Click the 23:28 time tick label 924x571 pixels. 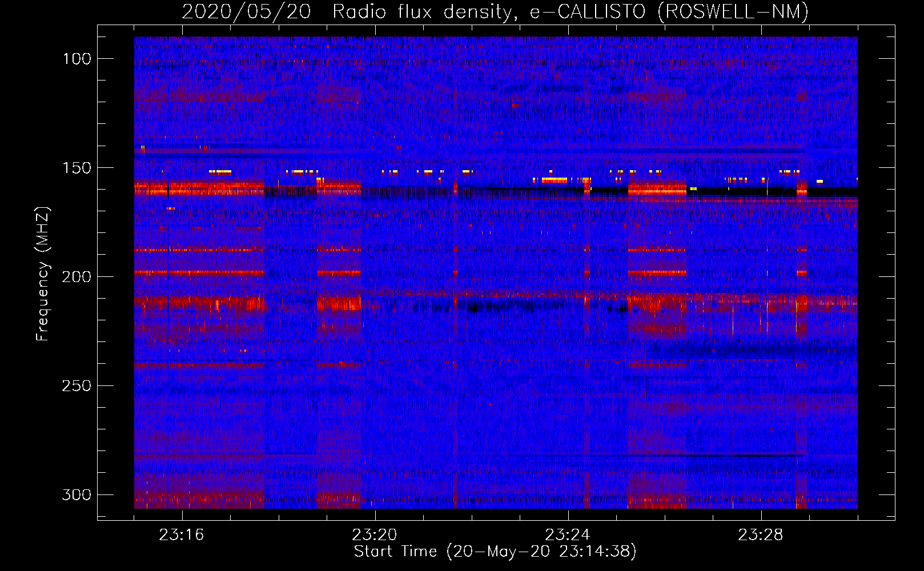pos(761,535)
